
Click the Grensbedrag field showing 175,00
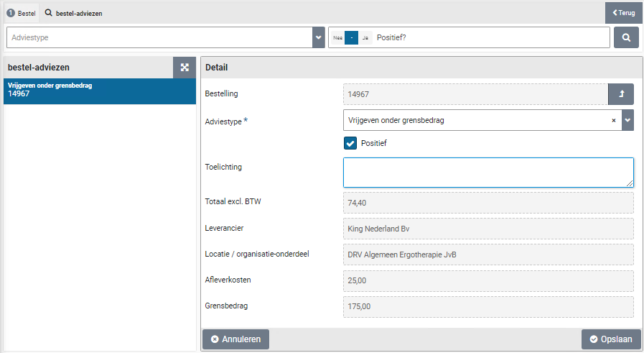click(x=488, y=307)
